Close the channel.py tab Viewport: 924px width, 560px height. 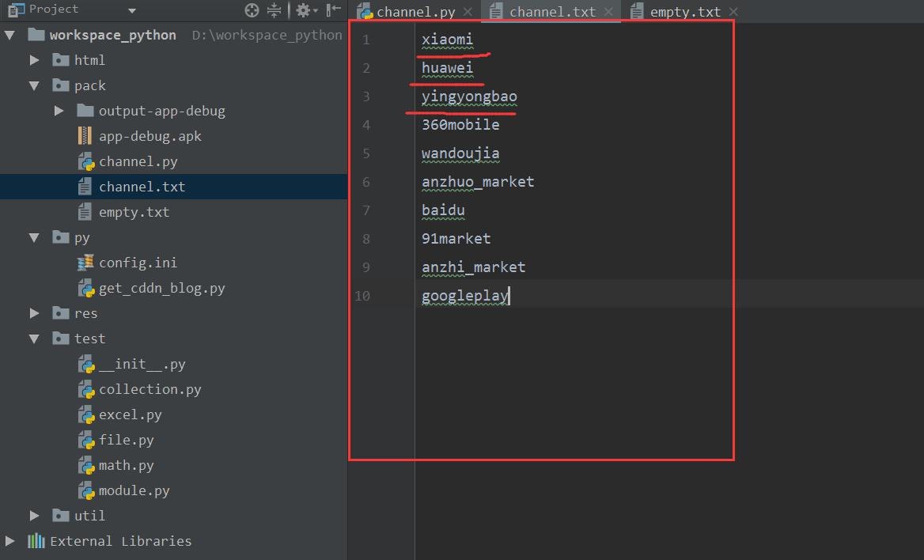coord(468,12)
